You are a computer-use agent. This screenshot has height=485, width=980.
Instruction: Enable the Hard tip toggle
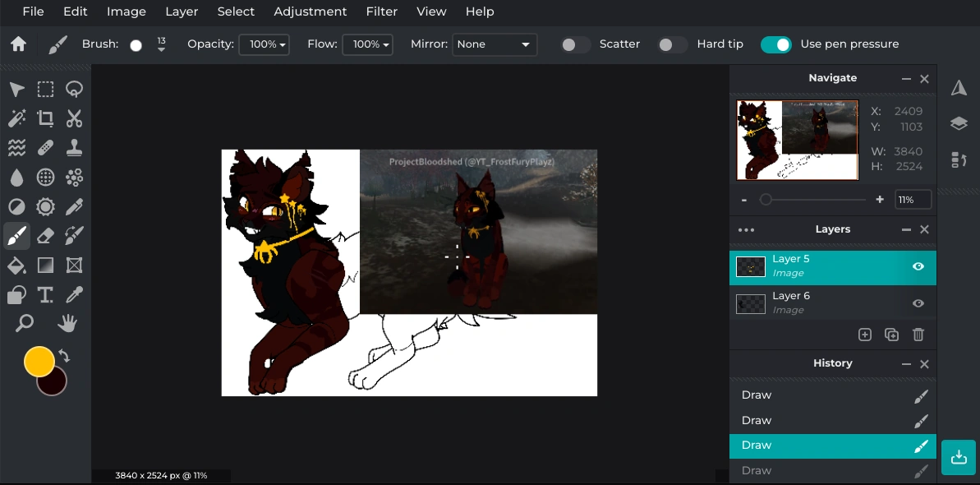click(672, 44)
